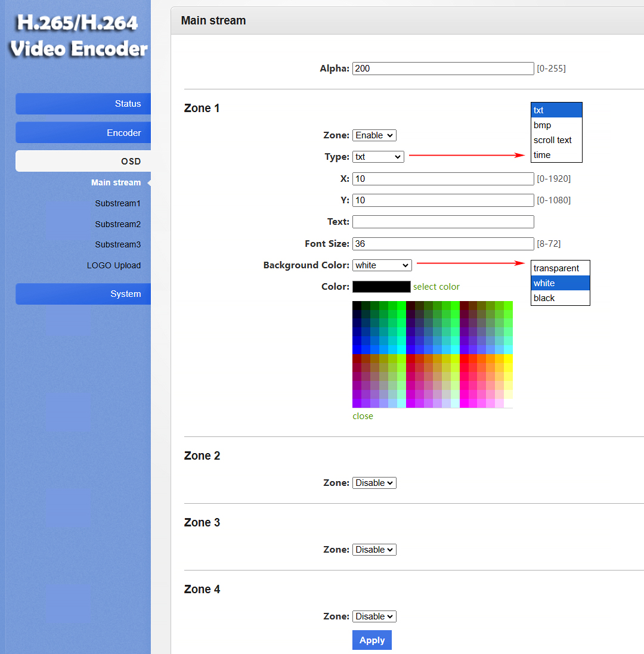The height and width of the screenshot is (654, 644).
Task: Focus the empty Text input field
Action: tap(442, 222)
